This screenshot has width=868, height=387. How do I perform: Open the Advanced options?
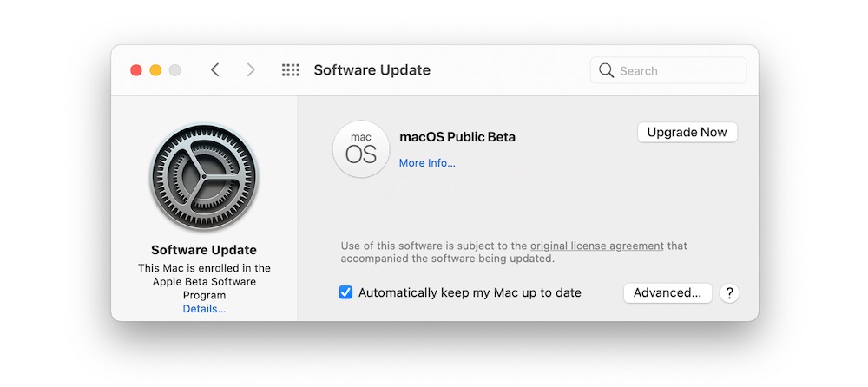click(x=667, y=293)
